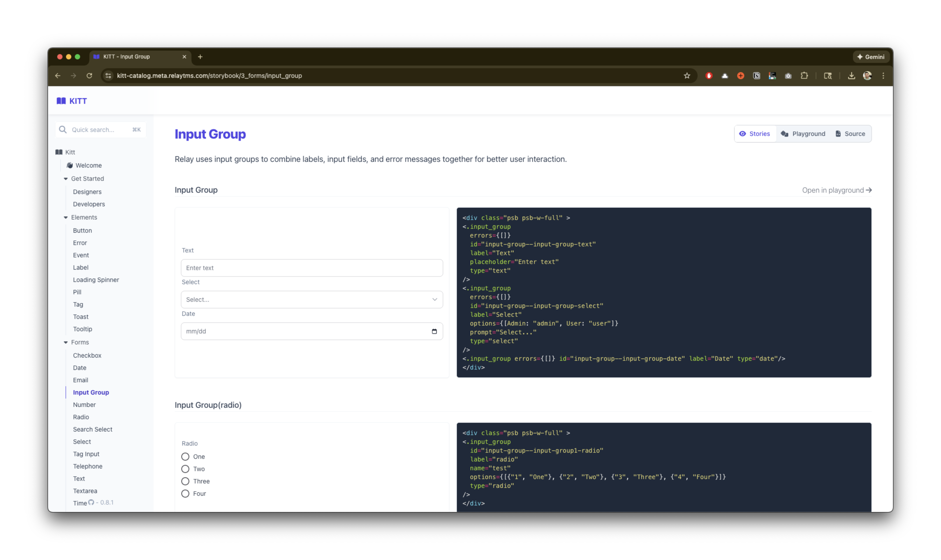Select the Three radio option

pyautogui.click(x=185, y=481)
